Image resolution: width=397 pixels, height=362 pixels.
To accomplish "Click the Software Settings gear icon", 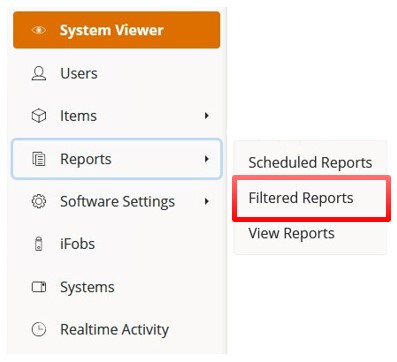I will pyautogui.click(x=39, y=201).
